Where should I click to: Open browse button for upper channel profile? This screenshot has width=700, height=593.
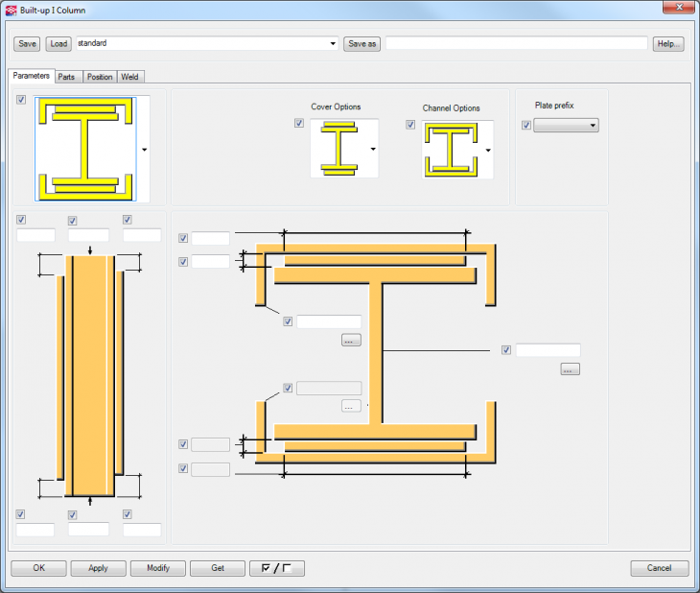[351, 340]
